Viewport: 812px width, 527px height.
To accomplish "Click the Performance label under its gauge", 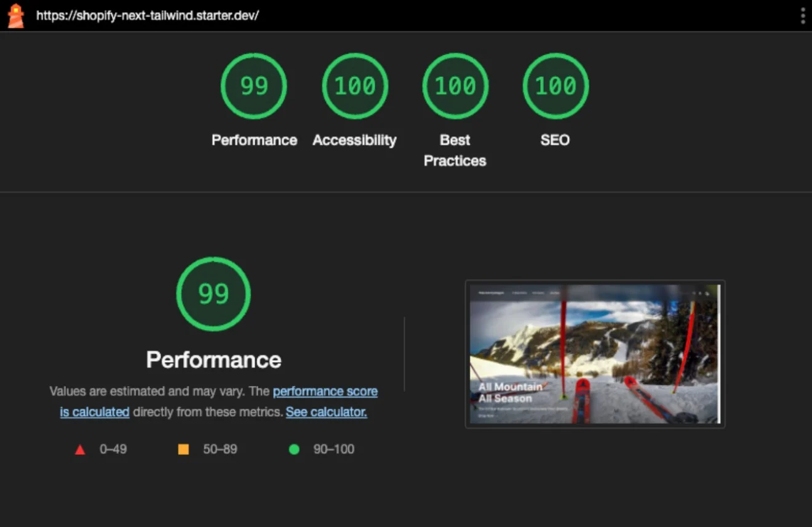I will [254, 140].
